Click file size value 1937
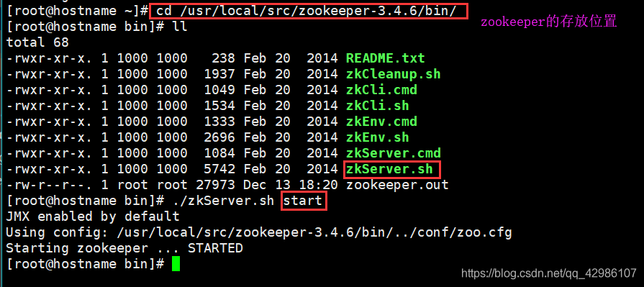Image resolution: width=644 pixels, height=287 pixels. [x=219, y=74]
